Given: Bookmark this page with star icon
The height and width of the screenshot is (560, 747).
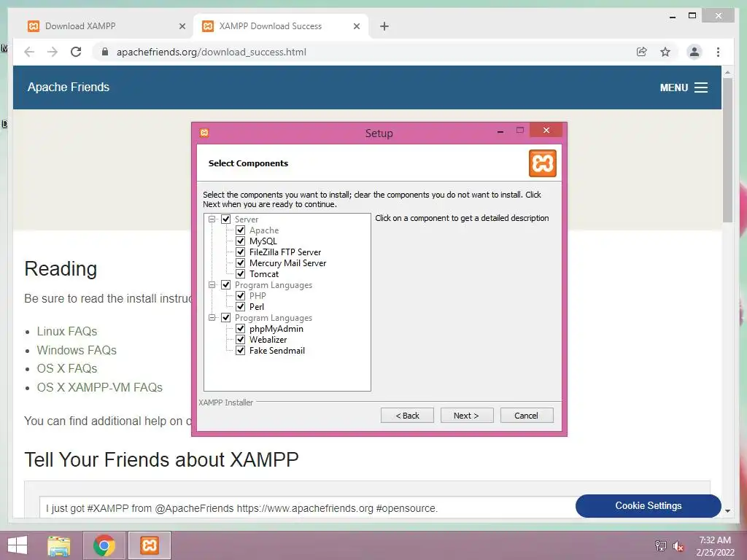Looking at the screenshot, I should coord(665,52).
